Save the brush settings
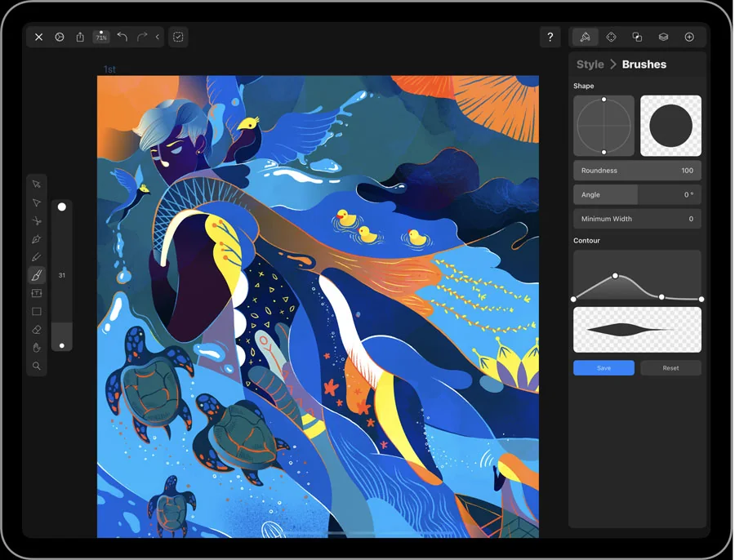The height and width of the screenshot is (560, 735). 604,368
